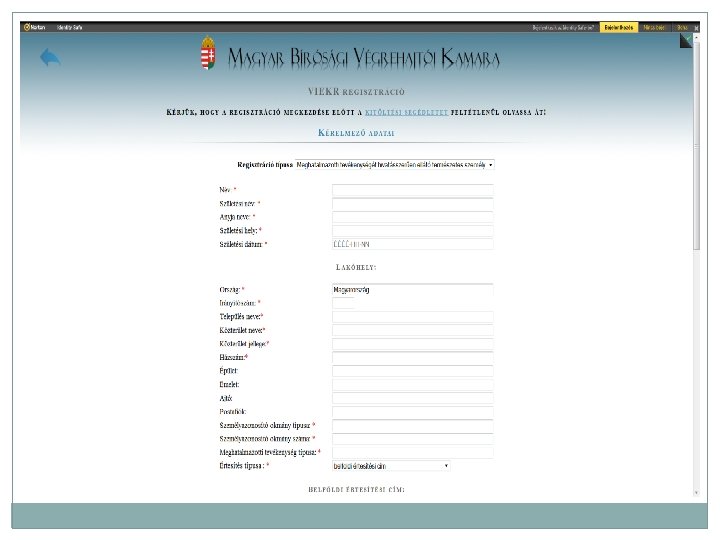Close the Norton Identity Safe notification bar
The image size is (720, 540).
696,28
